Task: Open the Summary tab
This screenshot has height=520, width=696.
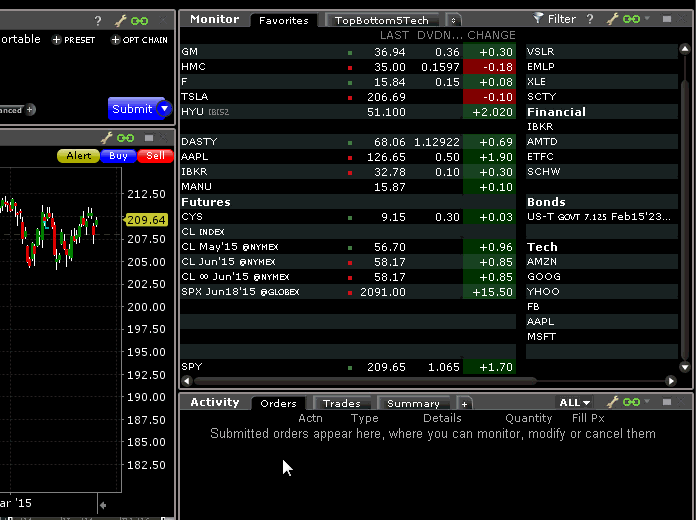Action: [413, 403]
